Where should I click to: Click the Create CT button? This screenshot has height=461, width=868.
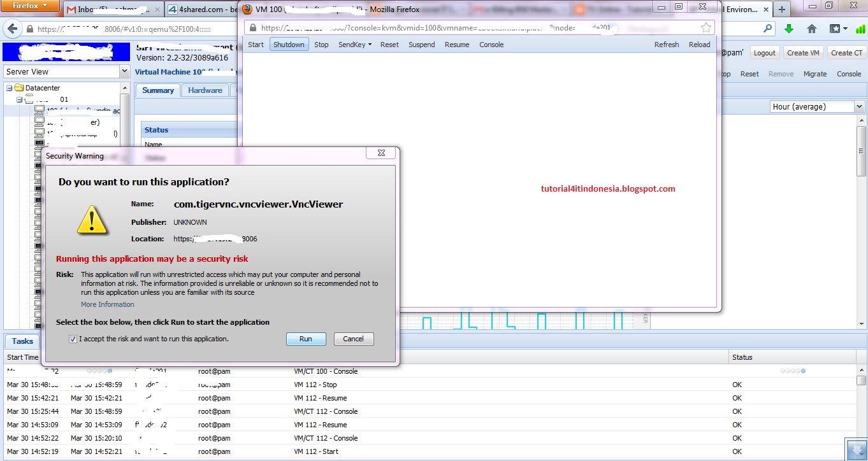[846, 53]
